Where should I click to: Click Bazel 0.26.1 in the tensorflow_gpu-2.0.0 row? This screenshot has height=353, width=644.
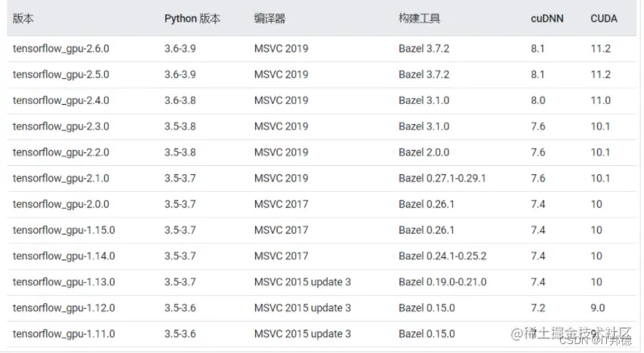point(426,204)
